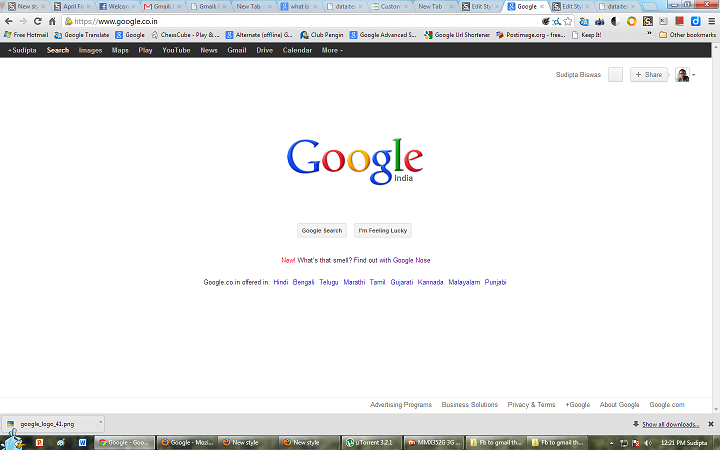
Task: Click the volume icon in system tray
Action: click(648, 443)
